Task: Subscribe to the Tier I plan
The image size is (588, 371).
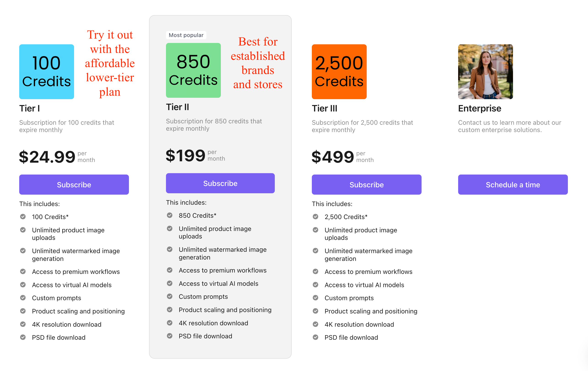Action: coord(74,185)
